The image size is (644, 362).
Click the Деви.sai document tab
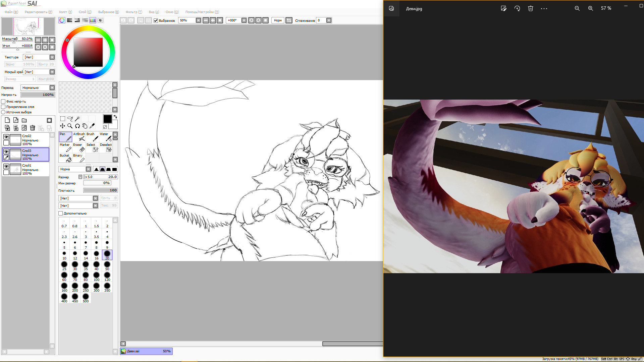(x=146, y=351)
